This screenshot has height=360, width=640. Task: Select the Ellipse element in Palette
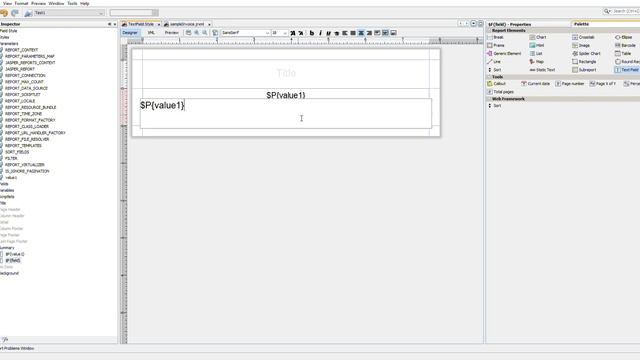coord(624,37)
